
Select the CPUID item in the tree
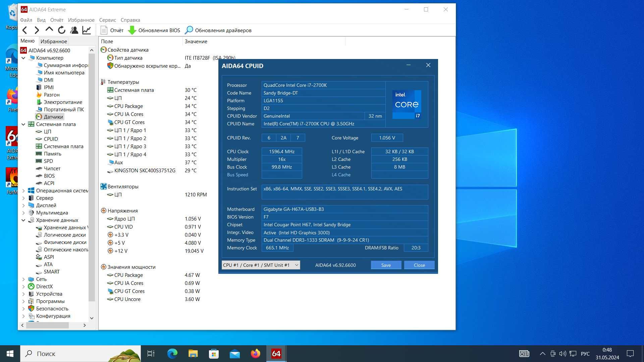click(51, 139)
